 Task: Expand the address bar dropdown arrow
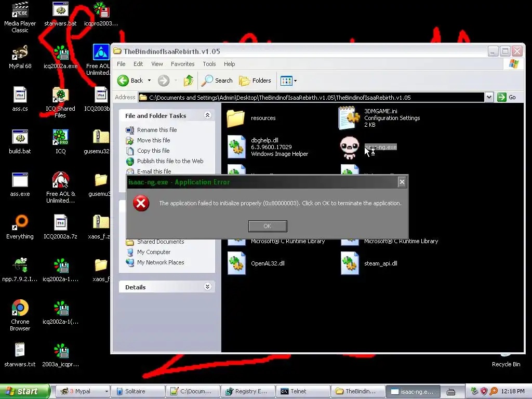click(x=489, y=98)
